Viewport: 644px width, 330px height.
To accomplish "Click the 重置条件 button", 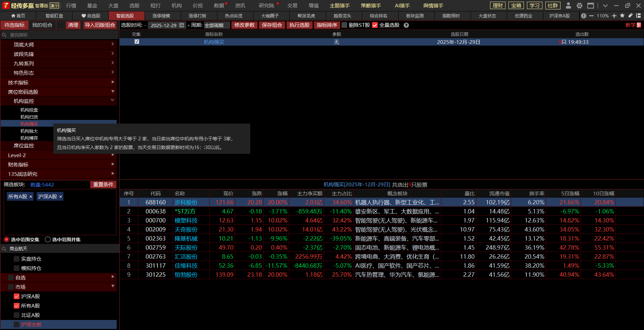I will (x=103, y=185).
